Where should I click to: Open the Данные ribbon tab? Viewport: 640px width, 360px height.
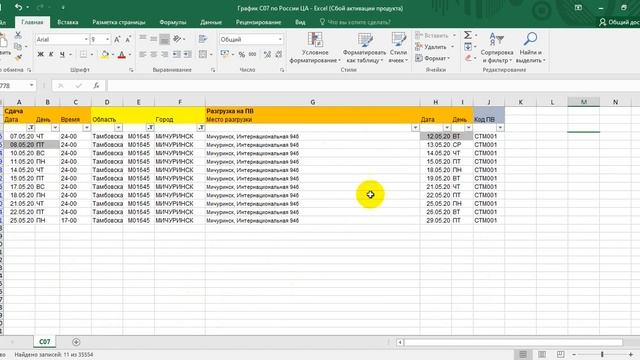[211, 22]
